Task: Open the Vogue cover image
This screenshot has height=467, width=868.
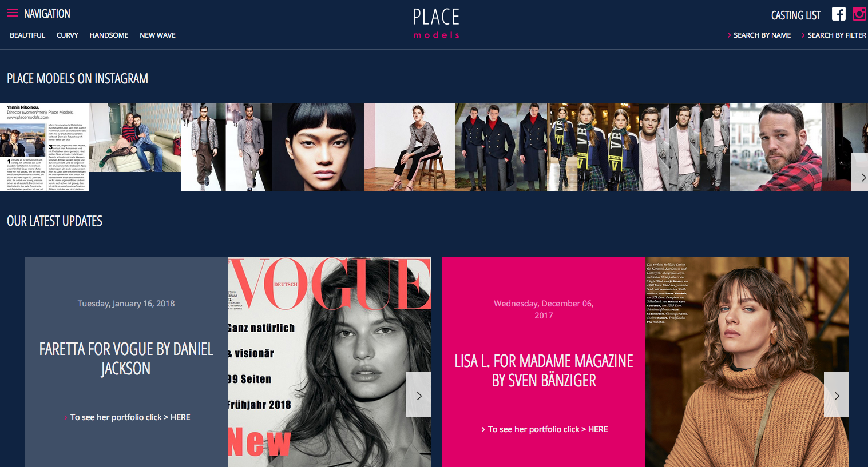Action: pos(329,362)
